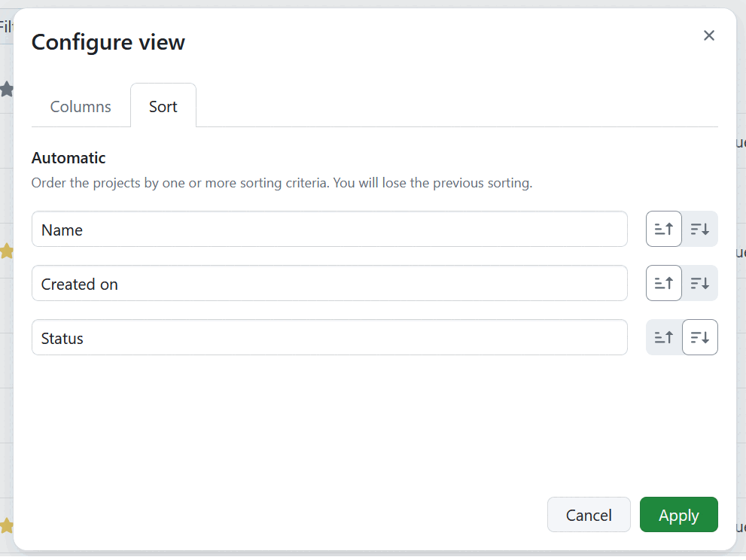The width and height of the screenshot is (746, 560).
Task: Sort Name in descending order
Action: pos(699,229)
